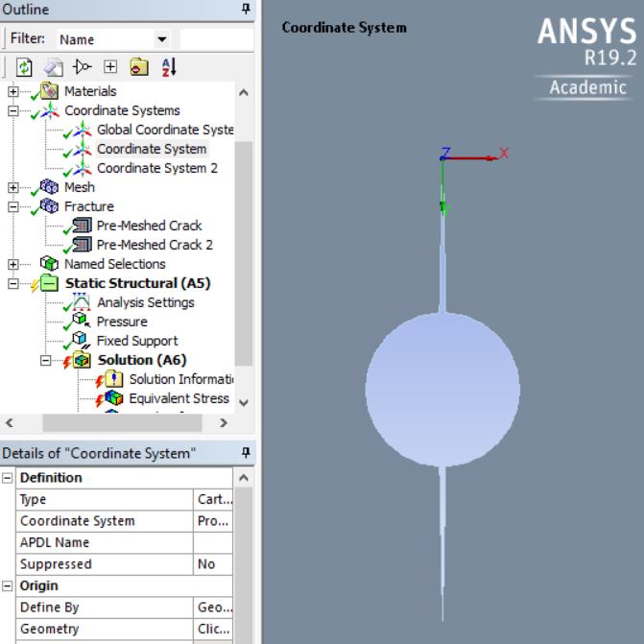Viewport: 644px width, 644px height.
Task: Select Pre-Meshed Crack 2 item
Action: coord(155,245)
